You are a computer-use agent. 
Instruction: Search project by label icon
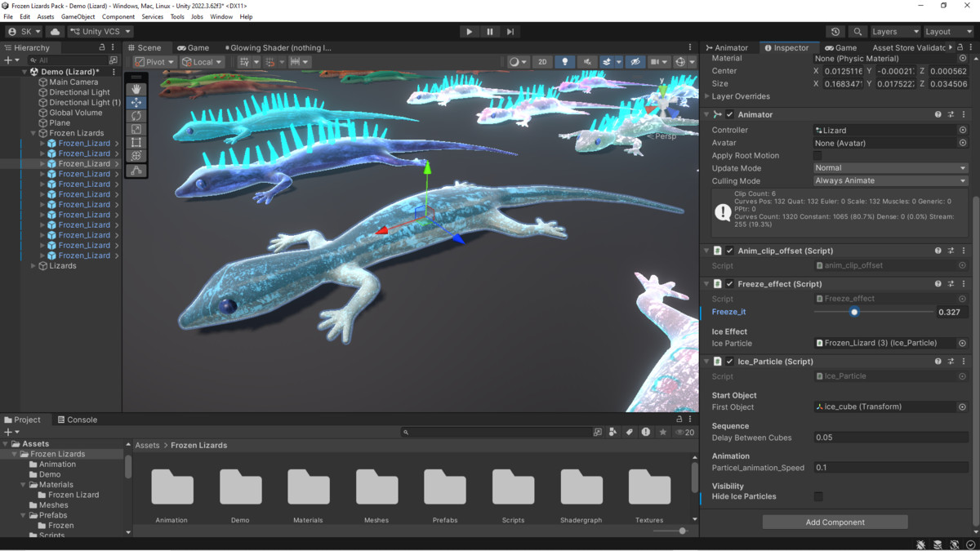point(630,433)
